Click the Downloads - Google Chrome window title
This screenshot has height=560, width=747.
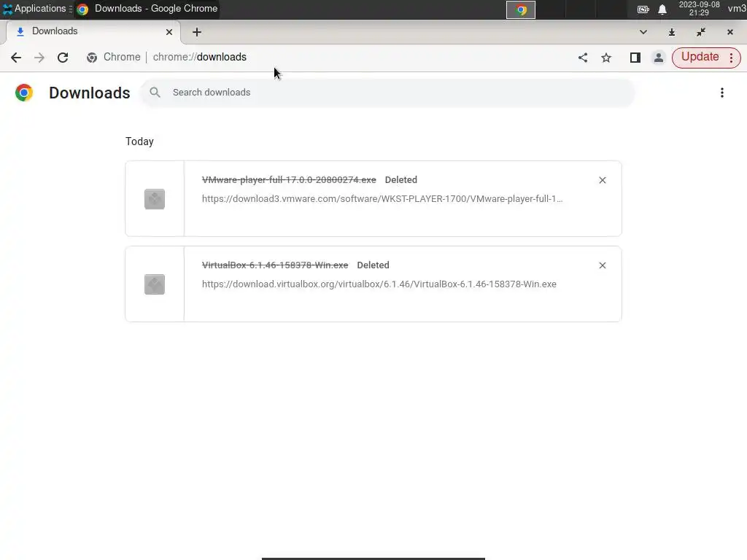tap(156, 9)
